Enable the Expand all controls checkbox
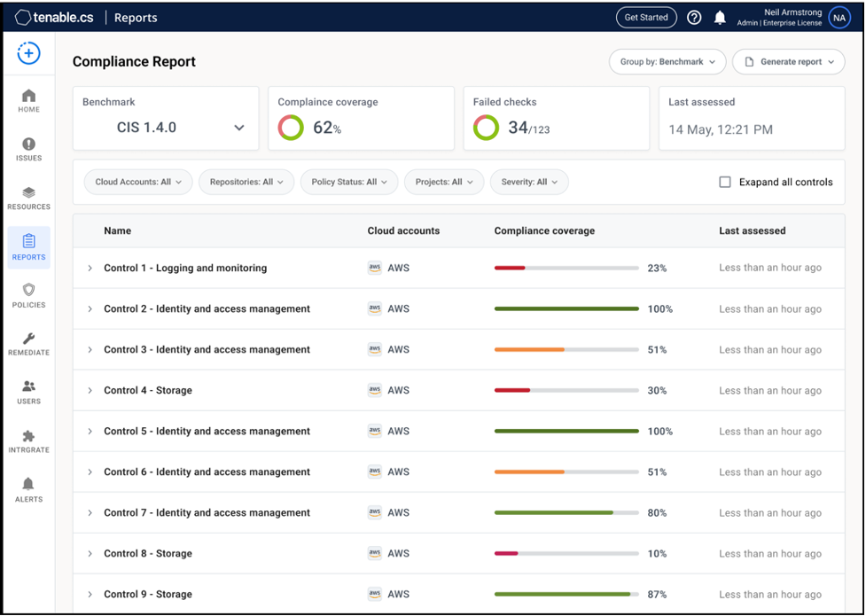866x616 pixels. (x=724, y=182)
